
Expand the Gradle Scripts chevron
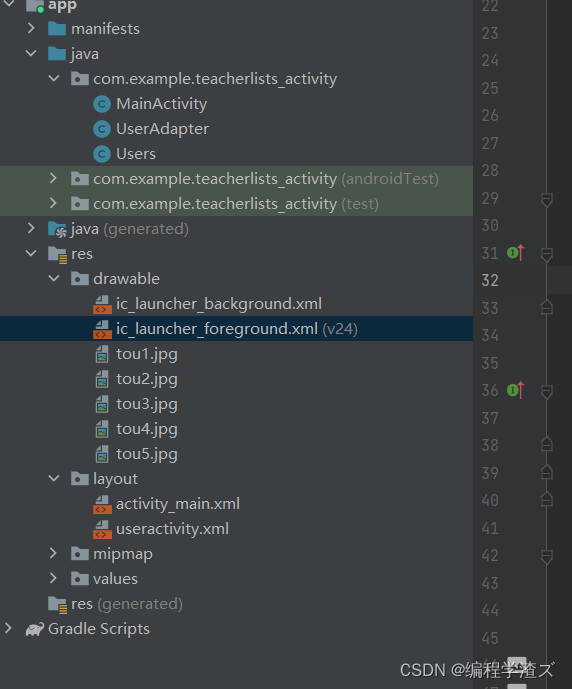(8, 628)
